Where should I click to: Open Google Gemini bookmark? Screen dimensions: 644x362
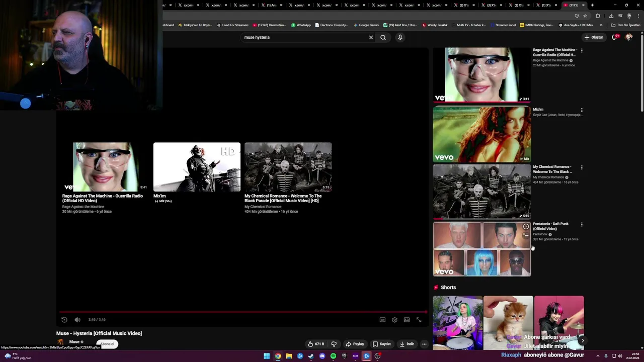tap(366, 25)
